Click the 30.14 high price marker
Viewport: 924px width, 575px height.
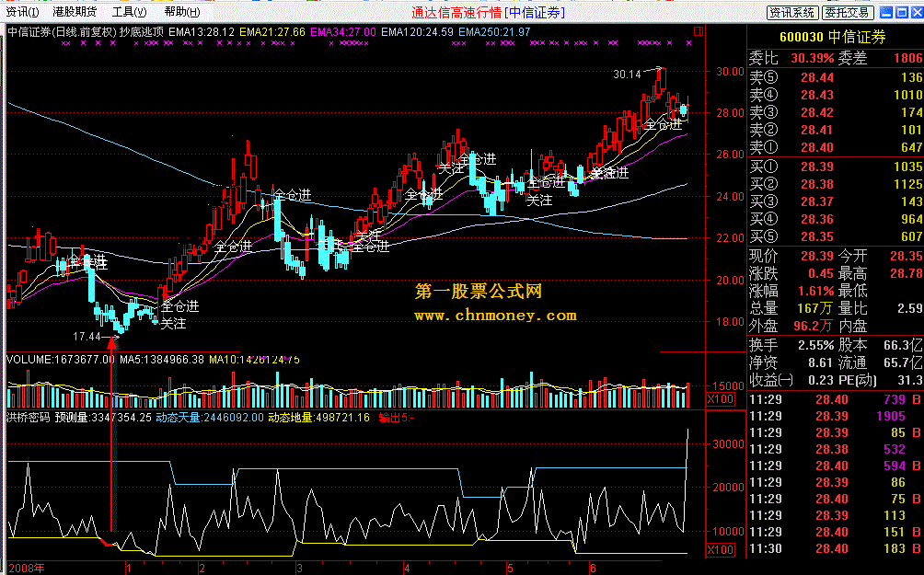627,75
